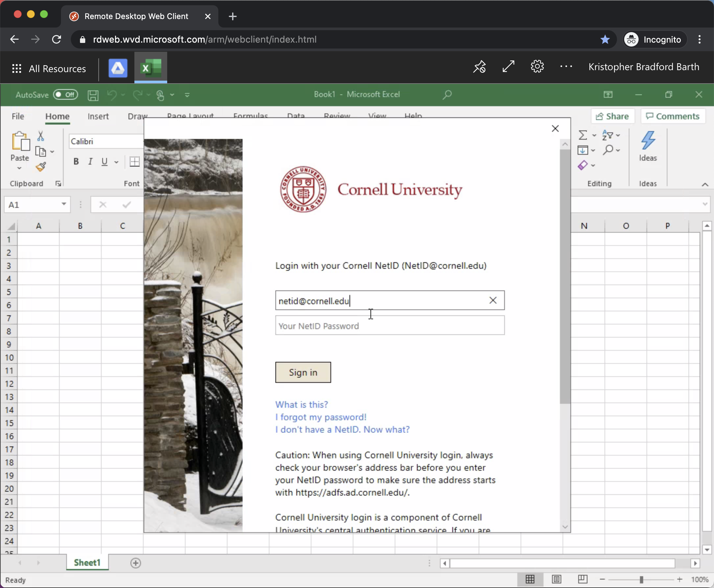
Task: Collapse the ribbon with the chevron
Action: 705,185
